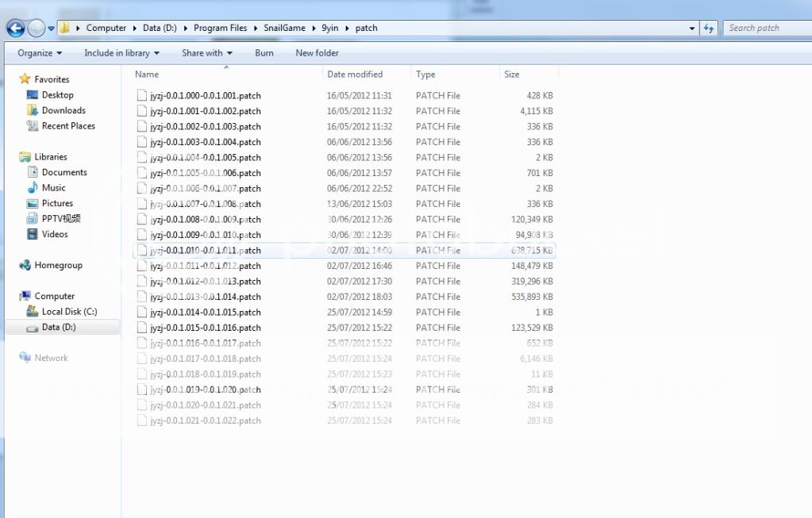Select the Music library icon
812x518 pixels.
[x=33, y=188]
